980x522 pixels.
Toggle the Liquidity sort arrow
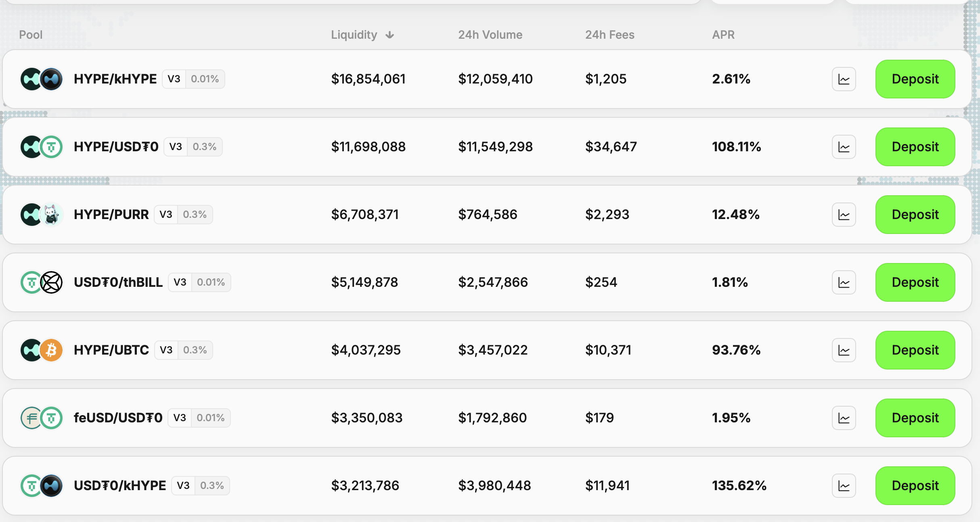coord(389,35)
